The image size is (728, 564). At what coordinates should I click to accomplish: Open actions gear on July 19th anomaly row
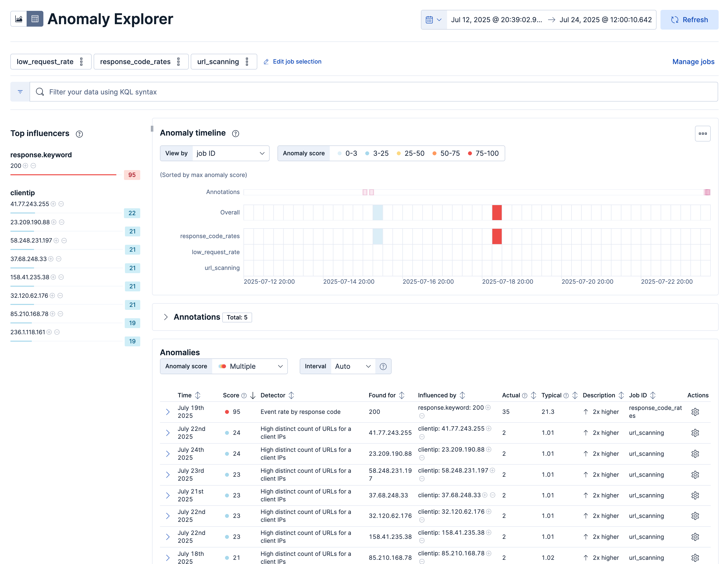click(695, 412)
